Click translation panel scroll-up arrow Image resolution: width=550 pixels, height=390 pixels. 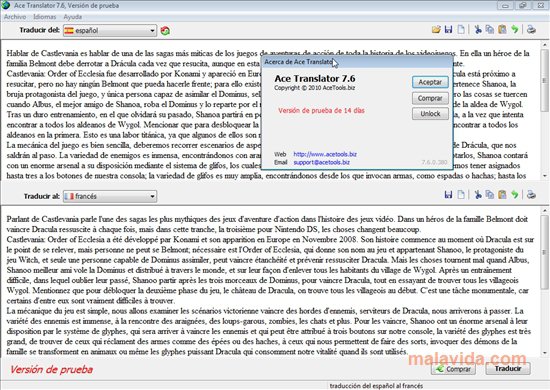(x=544, y=210)
